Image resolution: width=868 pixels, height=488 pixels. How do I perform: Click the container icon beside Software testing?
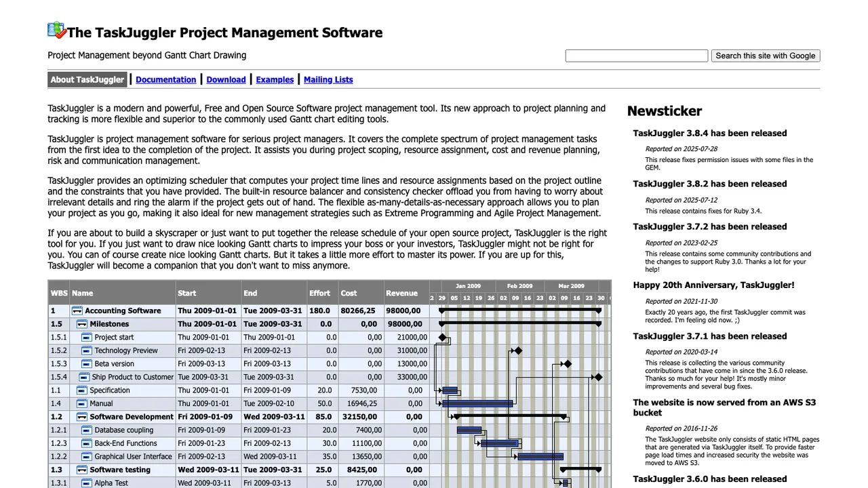(x=82, y=469)
